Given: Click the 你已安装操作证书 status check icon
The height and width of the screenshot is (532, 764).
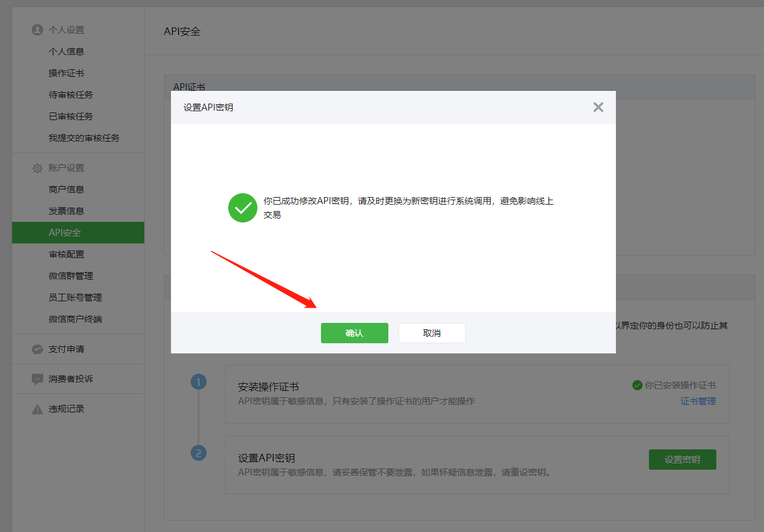Looking at the screenshot, I should click(637, 385).
